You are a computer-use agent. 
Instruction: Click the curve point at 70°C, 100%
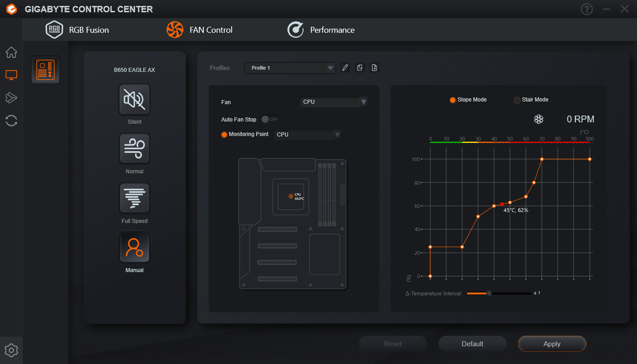pos(542,159)
